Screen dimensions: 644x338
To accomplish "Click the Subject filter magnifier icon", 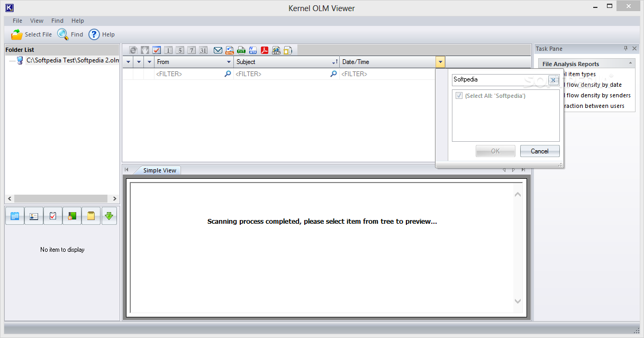I will [x=334, y=74].
